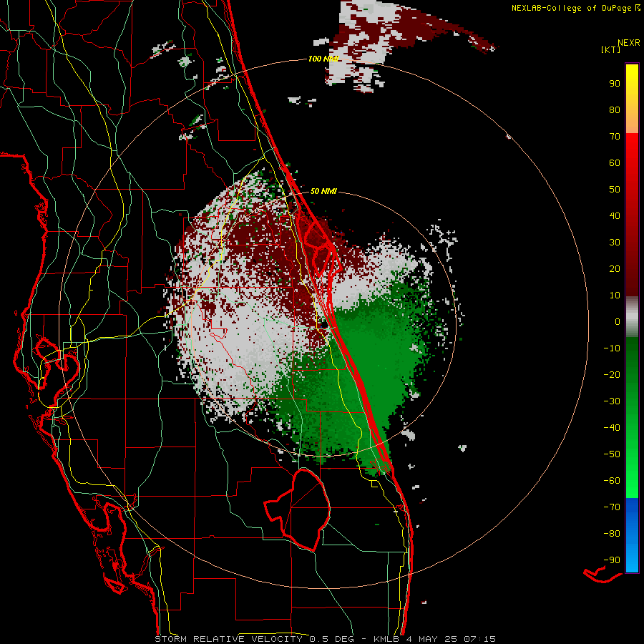Select the 90 value on velocity scale

615,84
